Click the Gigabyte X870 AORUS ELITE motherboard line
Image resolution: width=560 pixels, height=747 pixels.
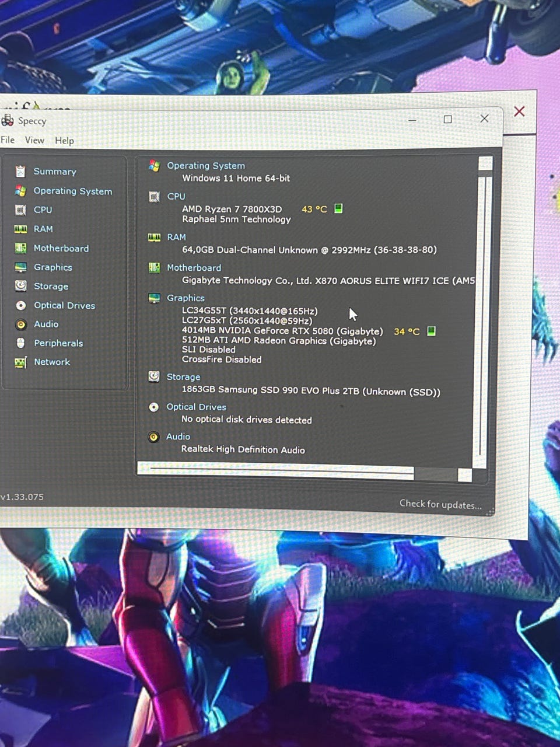click(x=328, y=281)
